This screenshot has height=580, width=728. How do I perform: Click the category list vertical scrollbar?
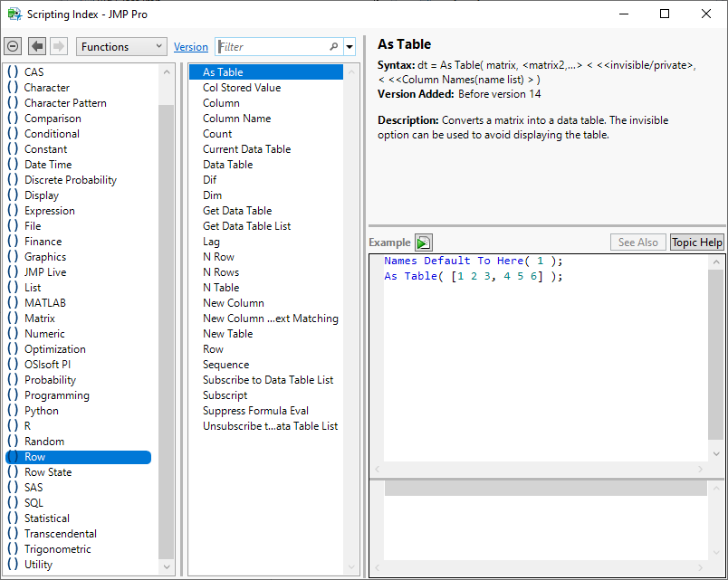point(167,317)
